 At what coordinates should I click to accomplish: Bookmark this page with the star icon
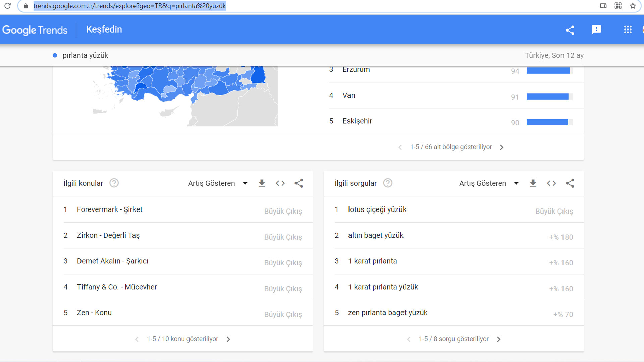tap(633, 6)
